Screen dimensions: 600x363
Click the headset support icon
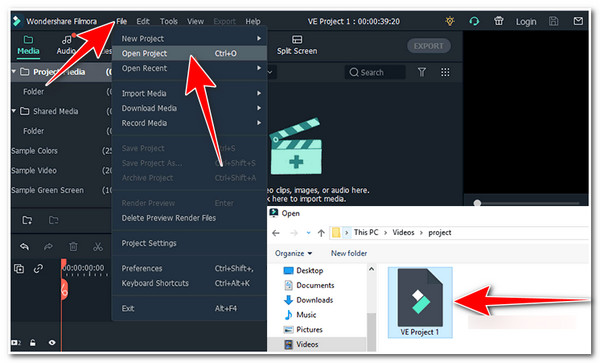click(474, 21)
